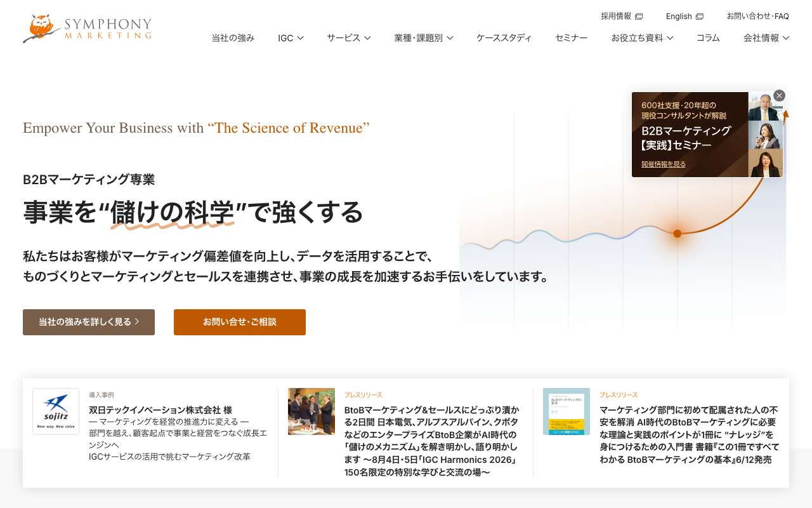
Task: Click the 導入事例 category label
Action: (x=101, y=395)
